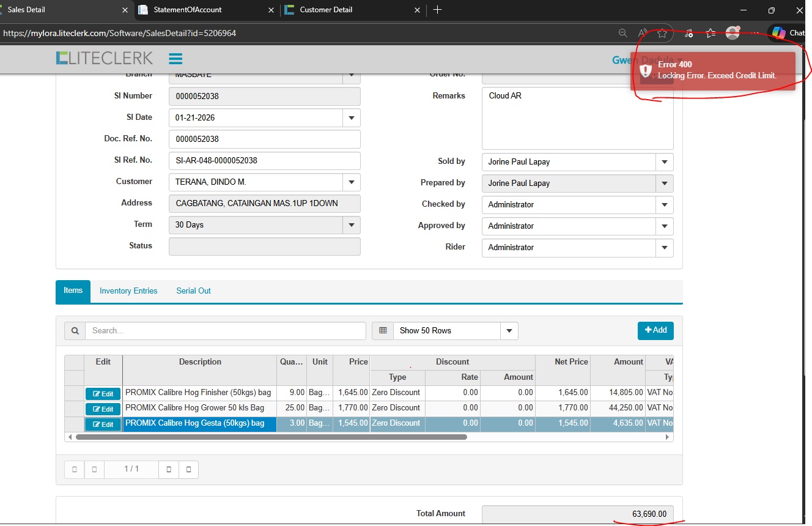
Task: Add page to favorites with star icon
Action: click(x=662, y=33)
